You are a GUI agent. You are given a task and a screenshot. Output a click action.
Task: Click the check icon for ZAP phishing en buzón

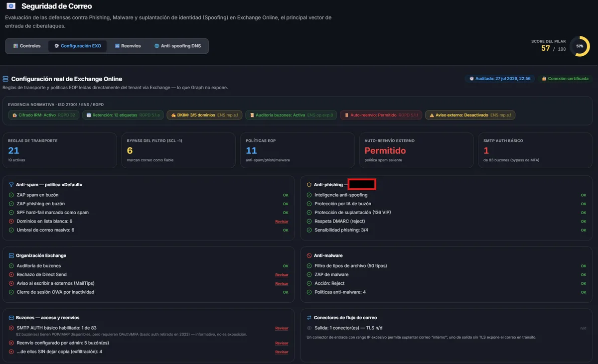click(x=11, y=204)
